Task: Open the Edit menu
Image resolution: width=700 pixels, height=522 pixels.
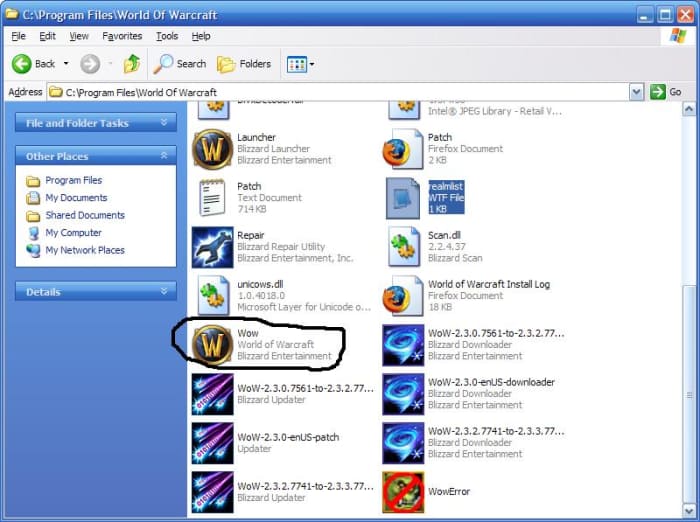Action: [x=47, y=36]
